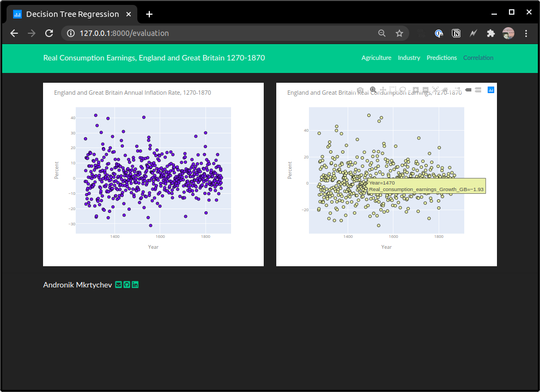Toggle spike lines in plot modebar

(x=458, y=90)
